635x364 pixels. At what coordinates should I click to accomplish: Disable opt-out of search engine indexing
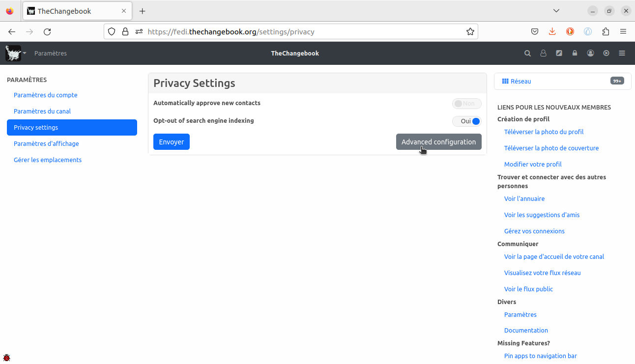click(x=466, y=121)
